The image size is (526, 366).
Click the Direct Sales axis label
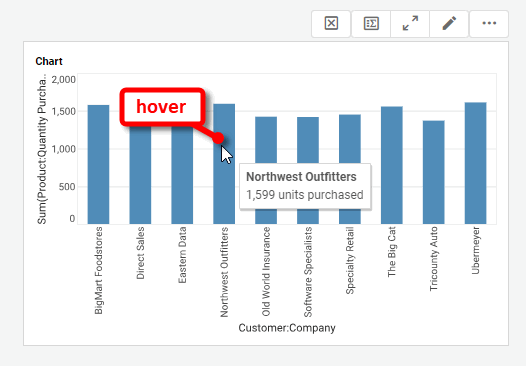pyautogui.click(x=140, y=253)
